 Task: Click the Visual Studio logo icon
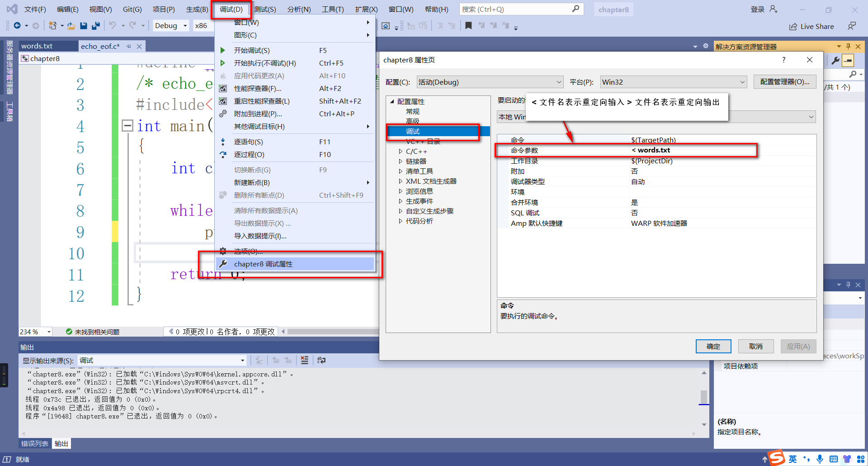click(x=12, y=9)
